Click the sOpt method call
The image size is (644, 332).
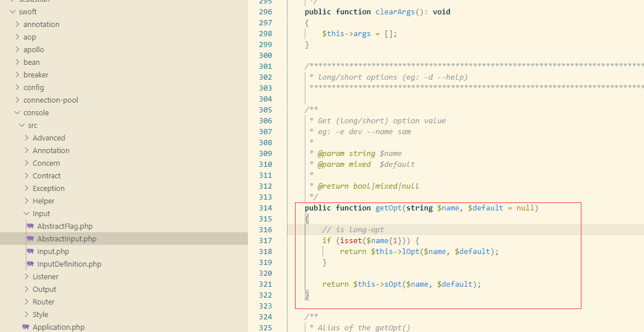pyautogui.click(x=393, y=284)
